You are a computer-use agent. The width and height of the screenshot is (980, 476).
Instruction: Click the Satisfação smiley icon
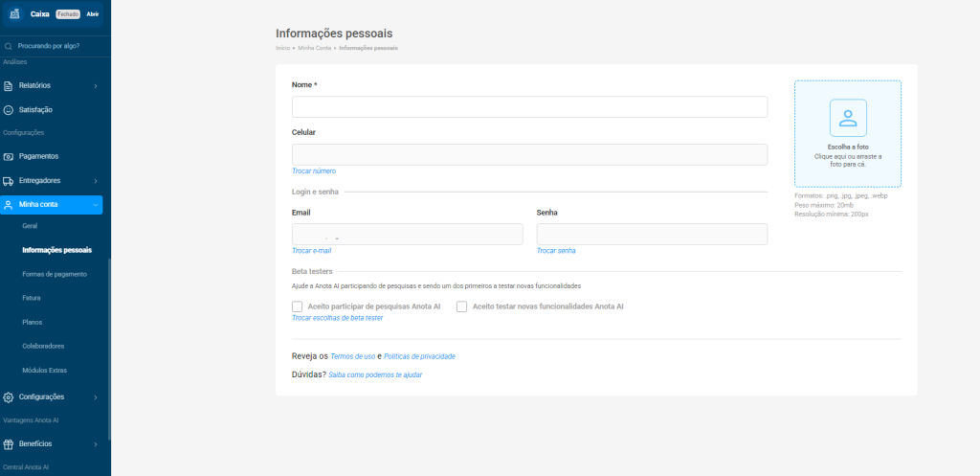coord(9,110)
